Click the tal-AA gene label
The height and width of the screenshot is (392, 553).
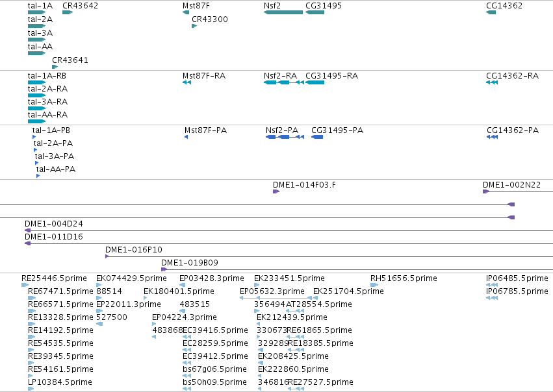(x=40, y=47)
